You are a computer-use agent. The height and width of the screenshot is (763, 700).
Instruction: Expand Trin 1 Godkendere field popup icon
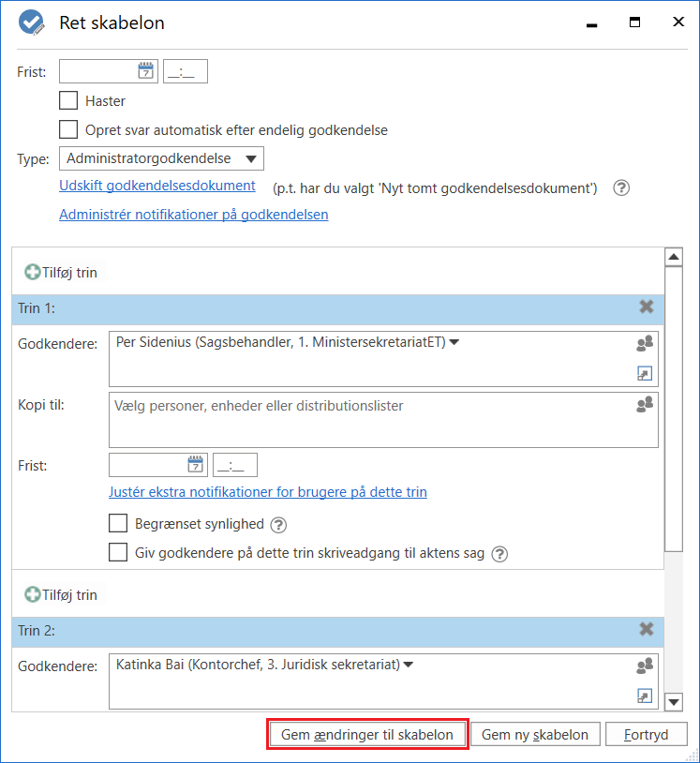644,374
